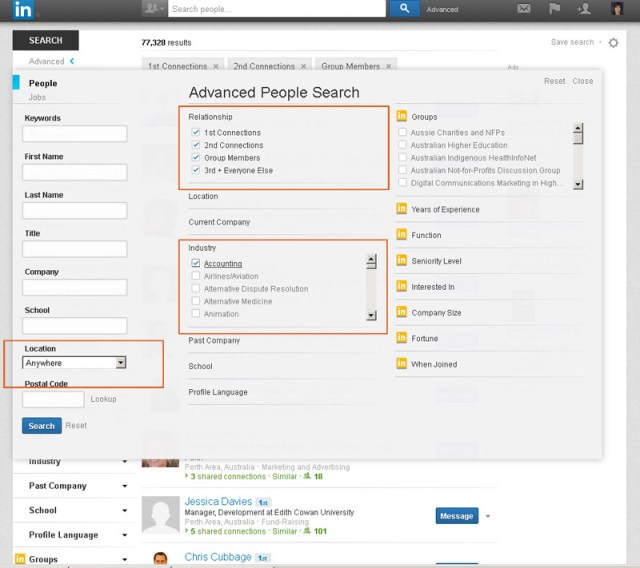Click the premium icon beside When Joined
This screenshot has width=640, height=568.
[402, 364]
